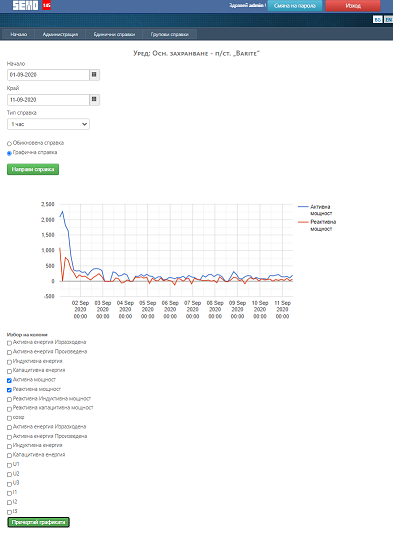Viewport: 393px width, 537px height.
Task: Open the Групови справки menu
Action: (169, 34)
